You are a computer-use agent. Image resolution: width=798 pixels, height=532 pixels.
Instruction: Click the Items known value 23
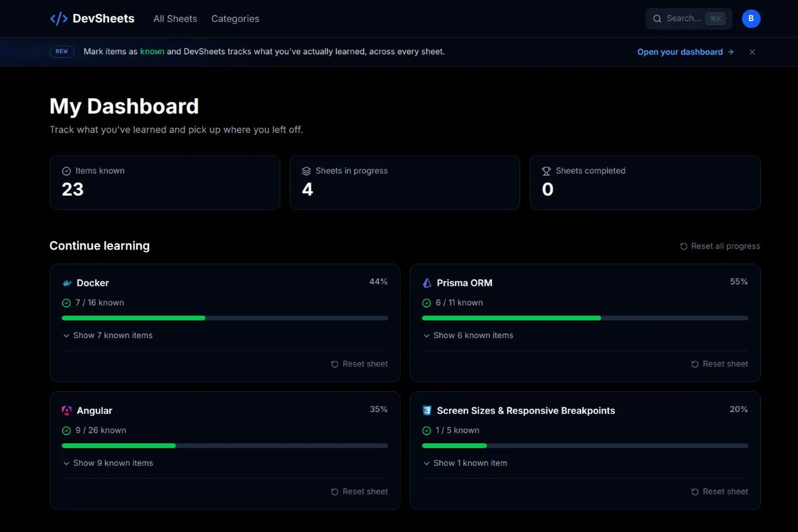coord(73,190)
